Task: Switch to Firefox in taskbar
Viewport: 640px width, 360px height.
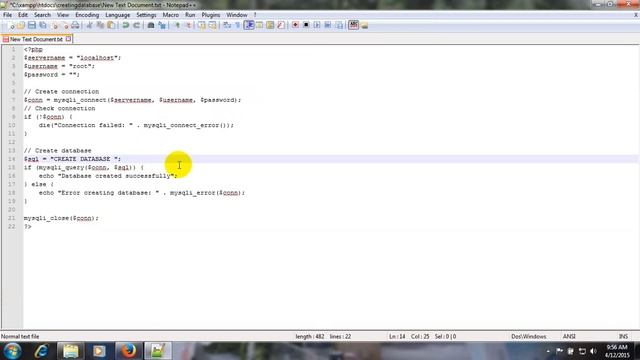Action: tap(128, 351)
